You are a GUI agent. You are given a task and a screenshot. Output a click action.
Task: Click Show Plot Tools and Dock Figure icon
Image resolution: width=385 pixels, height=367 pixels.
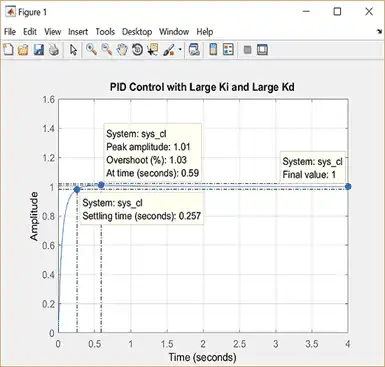click(x=262, y=50)
